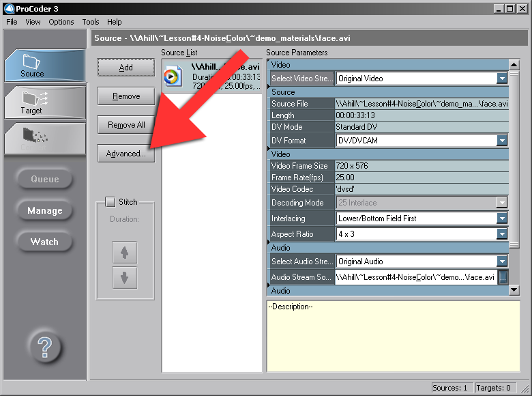Click the DV Mode label
Image resolution: width=532 pixels, height=396 pixels.
click(286, 127)
